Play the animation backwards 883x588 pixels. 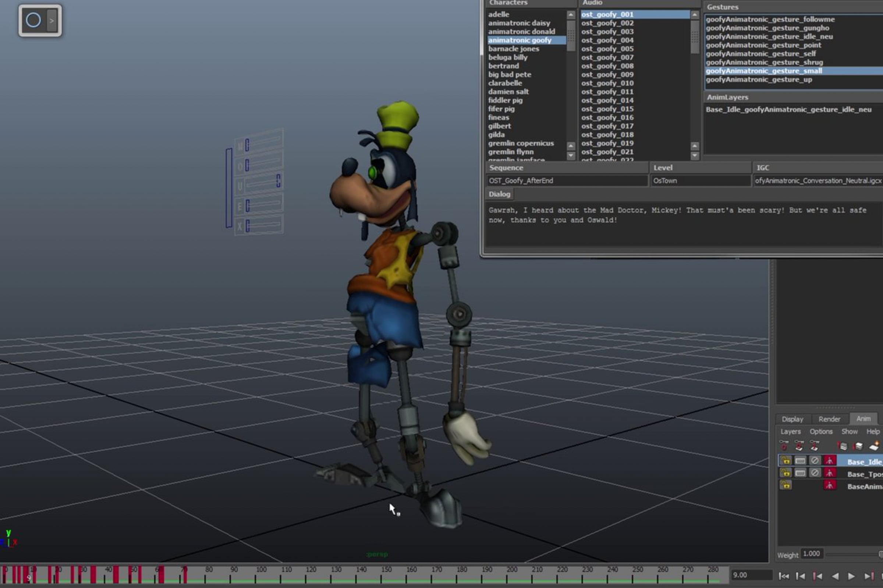click(835, 576)
